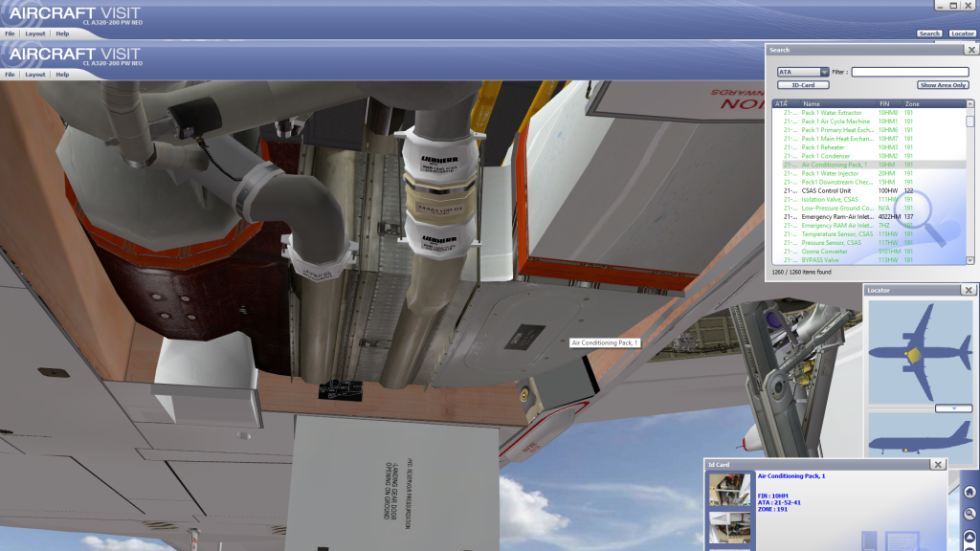This screenshot has width=980, height=551.
Task: Select the Pack 1 Primary Heat Exch... row
Action: point(869,130)
